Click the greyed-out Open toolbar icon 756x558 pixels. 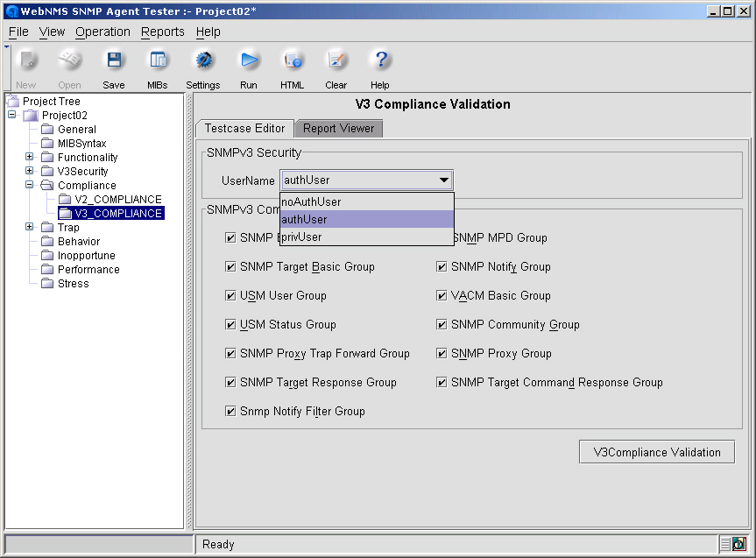(x=69, y=60)
